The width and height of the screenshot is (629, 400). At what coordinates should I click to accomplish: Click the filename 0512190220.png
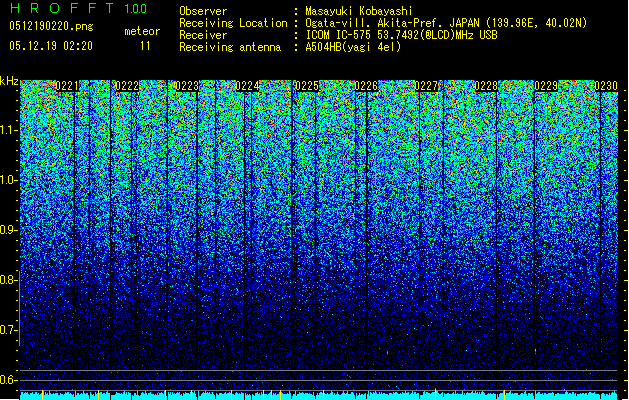tap(51, 27)
